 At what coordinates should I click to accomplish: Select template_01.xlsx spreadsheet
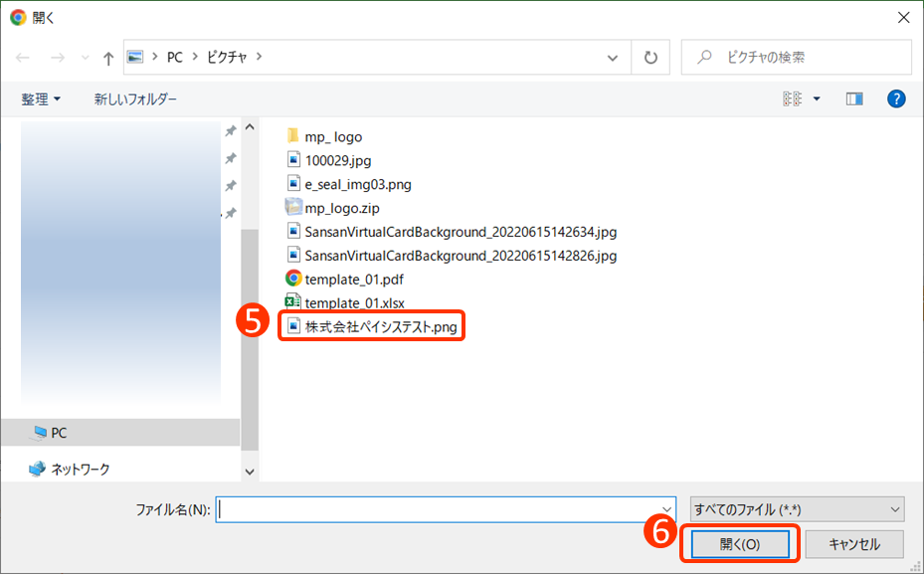point(354,303)
